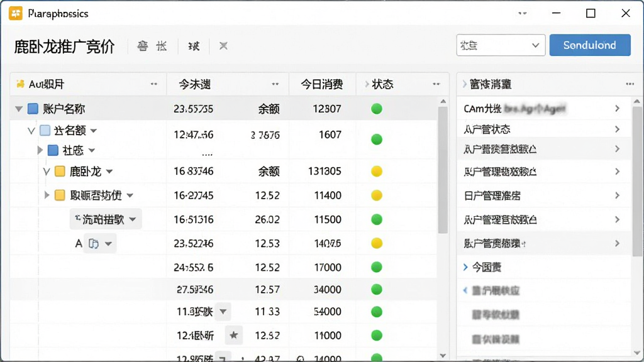Image resolution: width=644 pixels, height=362 pixels.
Task: Click the yellow status dot in 11400 row
Action: tap(377, 195)
